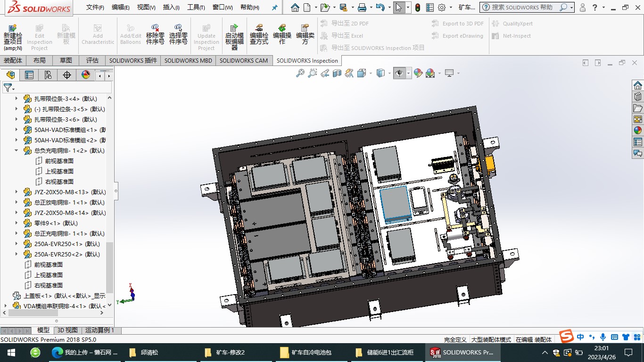Switch to the SOLIDWORKS MBD tab
The image size is (644, 362).
point(188,60)
